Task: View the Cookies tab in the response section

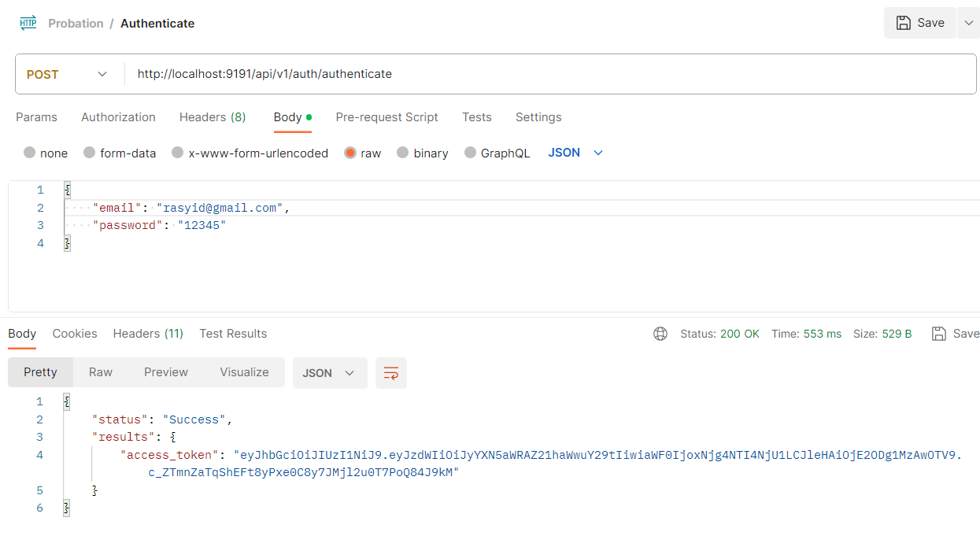Action: (x=74, y=333)
